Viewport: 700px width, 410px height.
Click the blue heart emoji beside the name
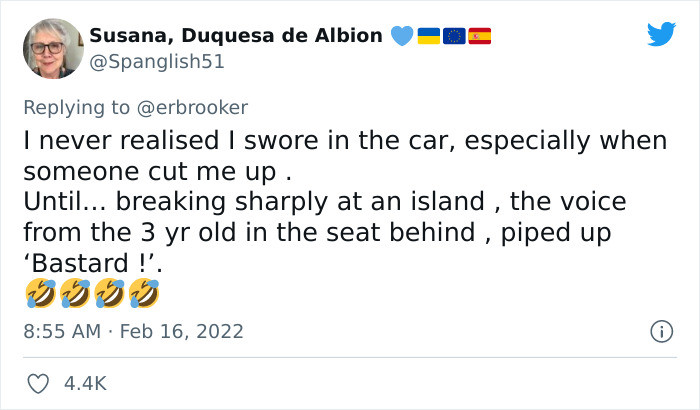click(400, 36)
